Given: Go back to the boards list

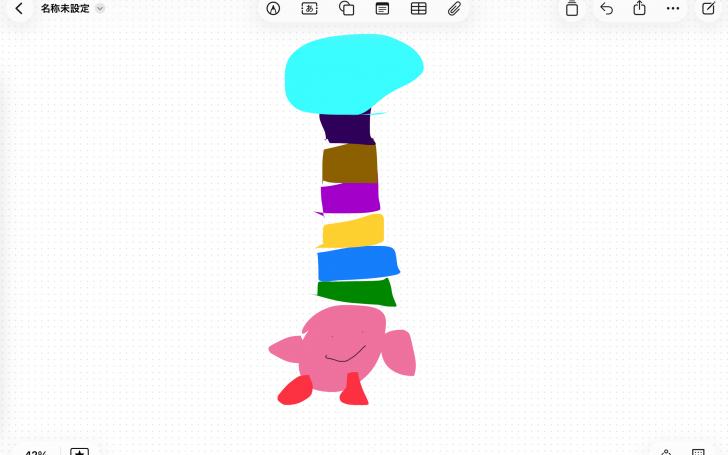Looking at the screenshot, I should click(x=19, y=8).
